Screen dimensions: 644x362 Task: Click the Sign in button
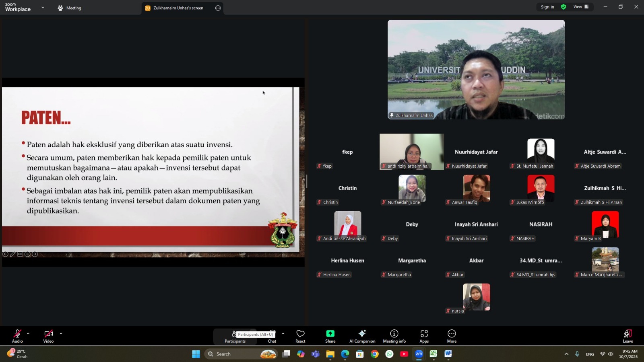[x=547, y=7]
